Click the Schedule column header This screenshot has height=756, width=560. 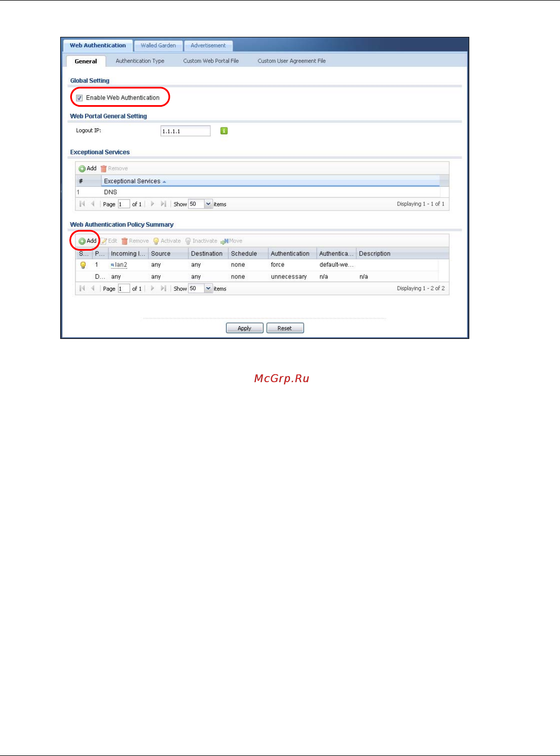(x=248, y=254)
